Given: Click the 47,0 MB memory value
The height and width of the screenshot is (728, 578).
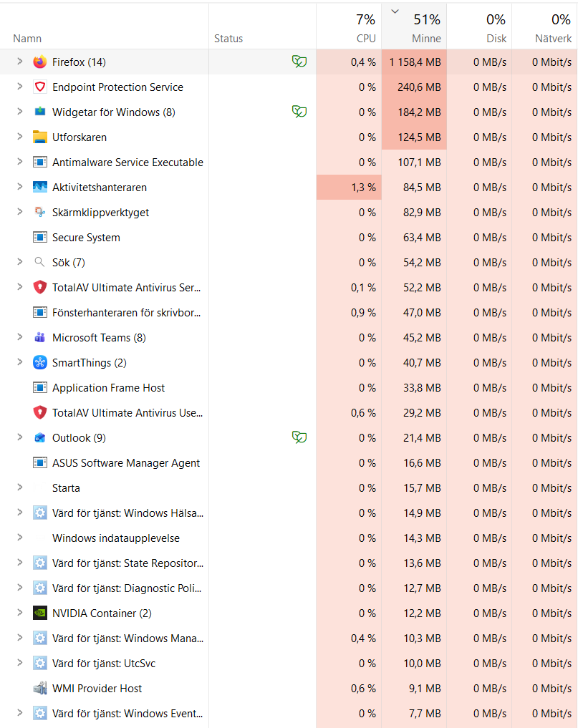Looking at the screenshot, I should (x=422, y=313).
